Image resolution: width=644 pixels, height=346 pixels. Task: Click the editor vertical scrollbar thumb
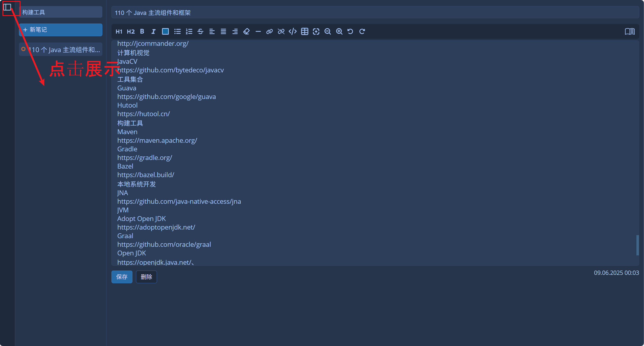coord(637,245)
